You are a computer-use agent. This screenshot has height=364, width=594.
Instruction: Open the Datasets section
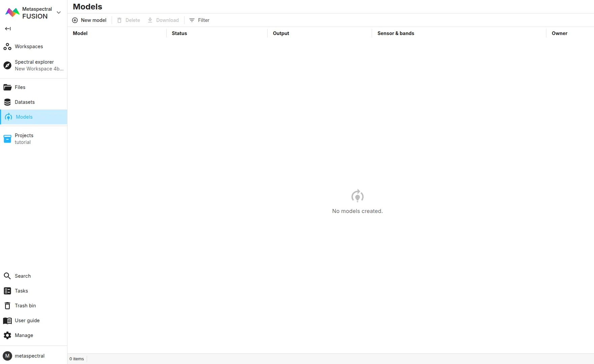(x=25, y=102)
